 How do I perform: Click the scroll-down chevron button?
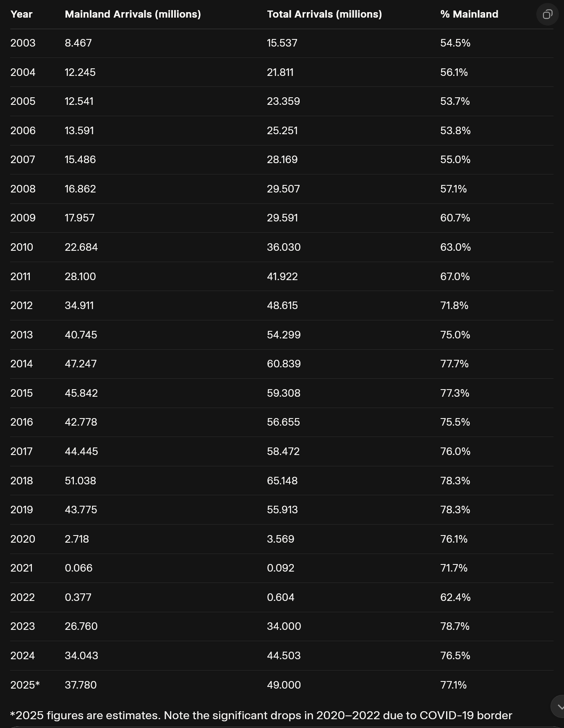pos(559,707)
